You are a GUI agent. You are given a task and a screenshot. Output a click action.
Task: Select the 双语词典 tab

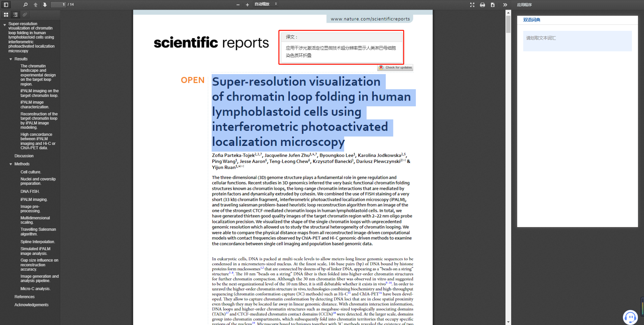(x=532, y=20)
